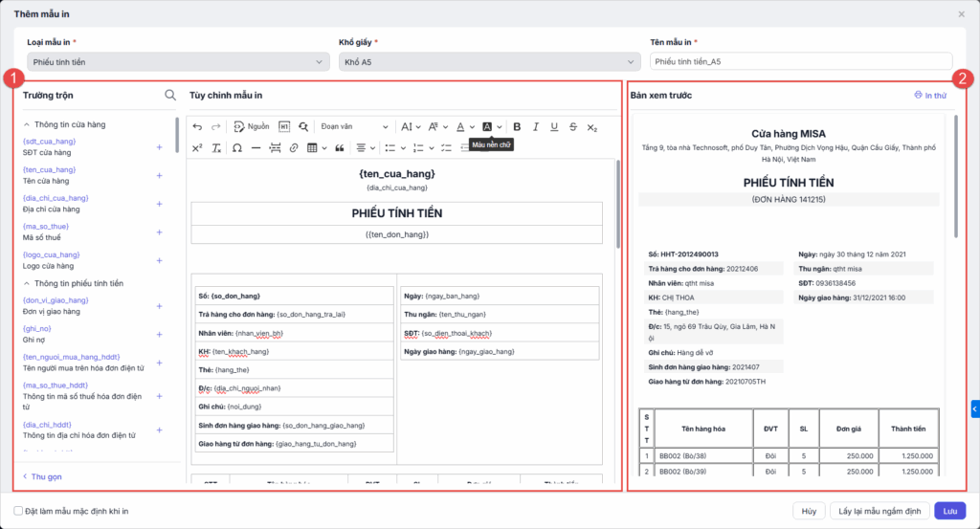Open the Loại mẫu in dropdown

point(178,62)
